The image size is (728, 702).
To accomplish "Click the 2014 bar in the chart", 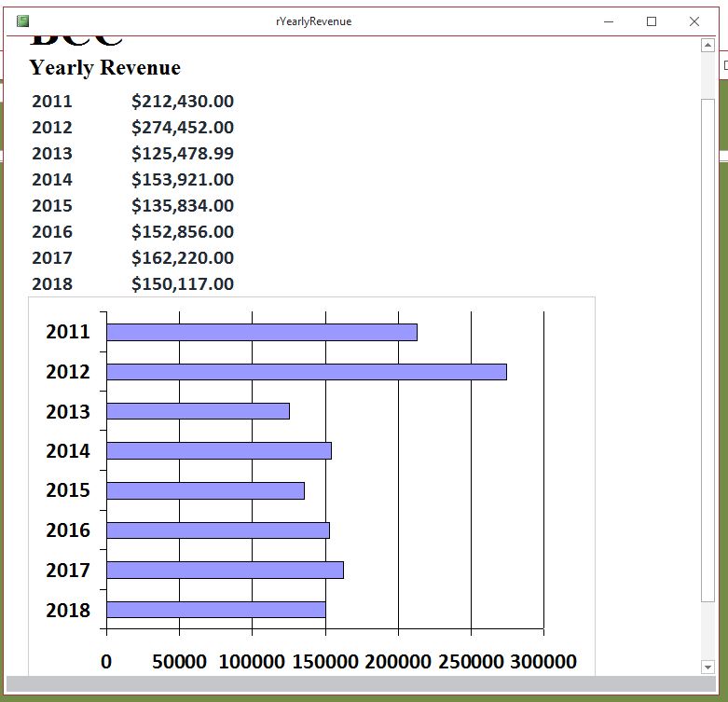I will click(x=219, y=451).
